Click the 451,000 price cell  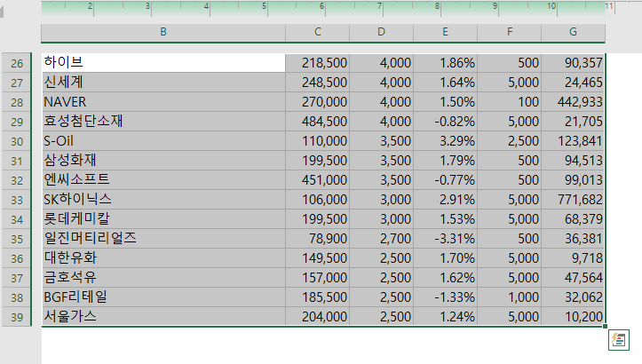point(317,179)
